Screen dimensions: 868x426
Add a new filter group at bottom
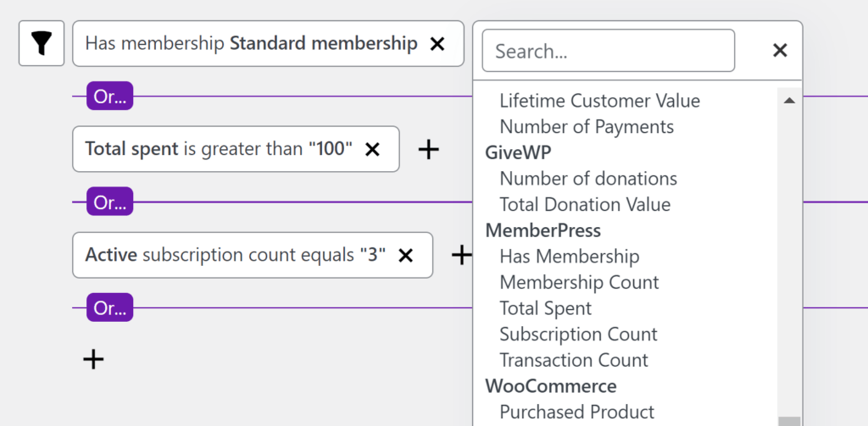pos(93,360)
